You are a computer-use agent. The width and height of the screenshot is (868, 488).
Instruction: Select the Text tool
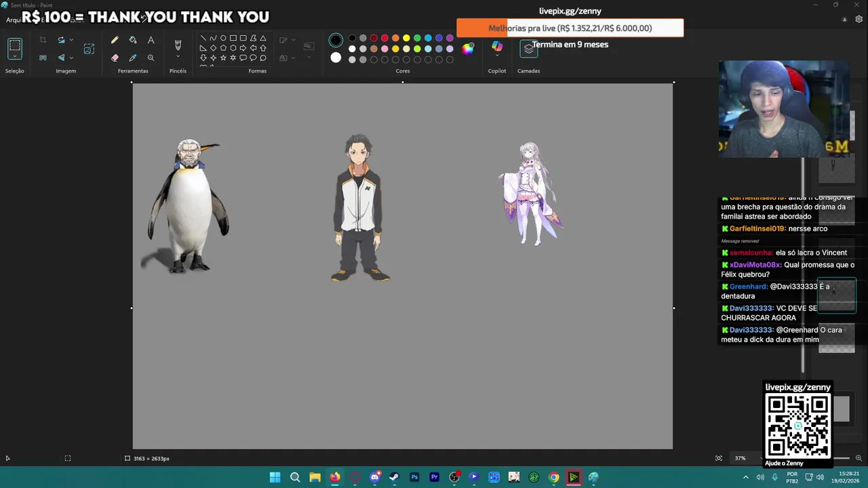pyautogui.click(x=151, y=40)
